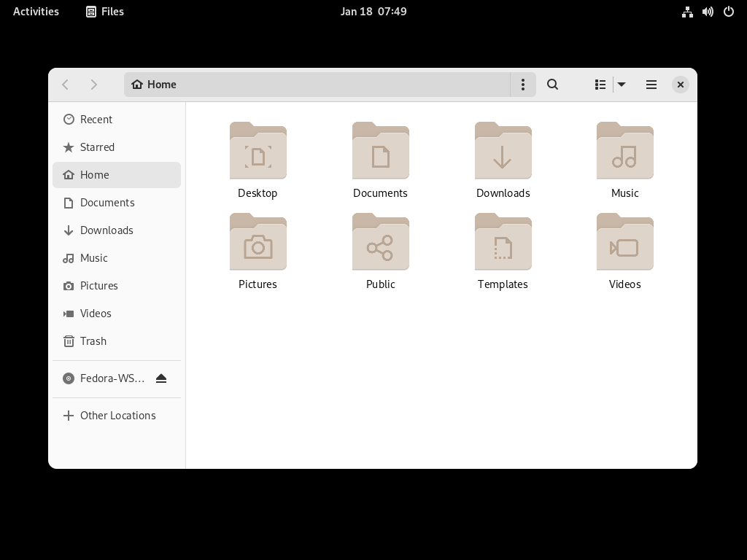This screenshot has height=560, width=747.
Task: Switch to list view icon
Action: [600, 85]
